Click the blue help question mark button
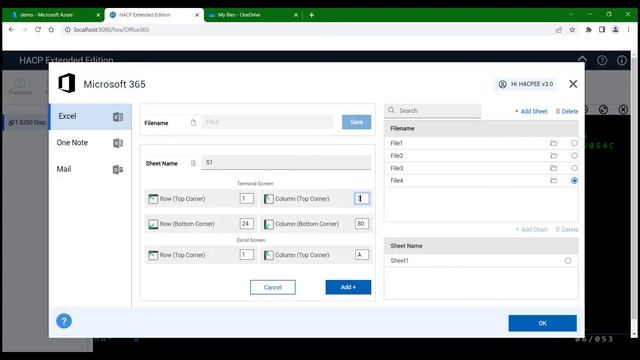Image resolution: width=640 pixels, height=360 pixels. click(64, 321)
